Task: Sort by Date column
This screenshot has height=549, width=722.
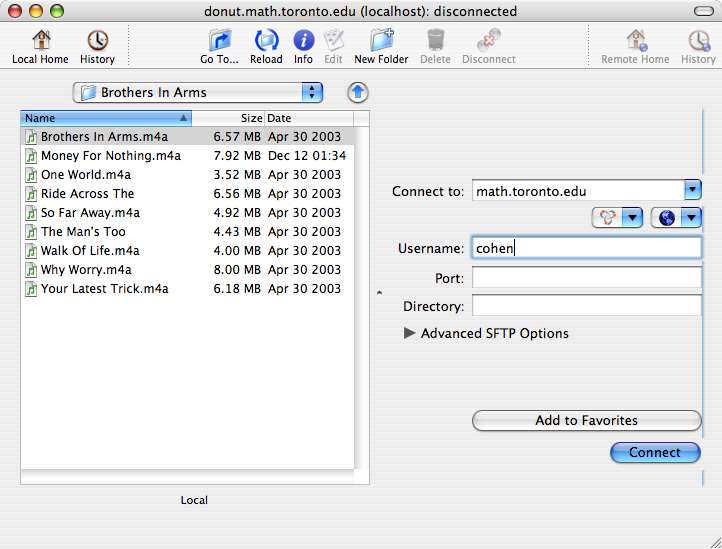Action: (x=309, y=118)
